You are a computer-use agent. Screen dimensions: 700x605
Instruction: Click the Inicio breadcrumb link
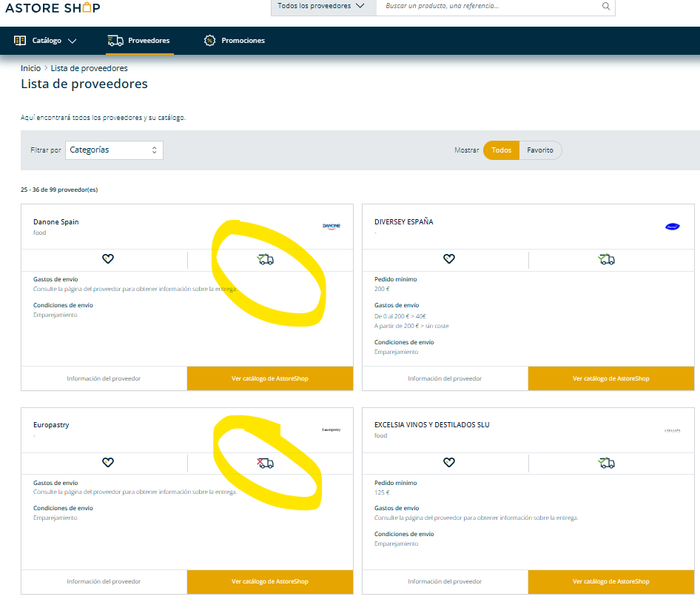(31, 68)
